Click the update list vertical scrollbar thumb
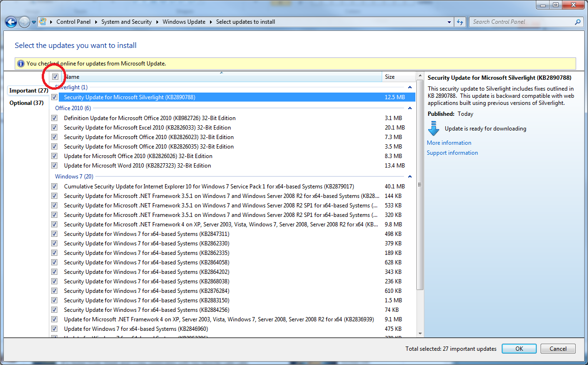588x365 pixels. [x=420, y=185]
